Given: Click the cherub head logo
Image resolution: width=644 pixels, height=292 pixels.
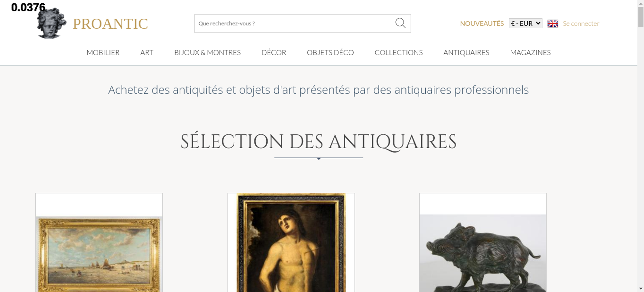Looking at the screenshot, I should pos(52,23).
